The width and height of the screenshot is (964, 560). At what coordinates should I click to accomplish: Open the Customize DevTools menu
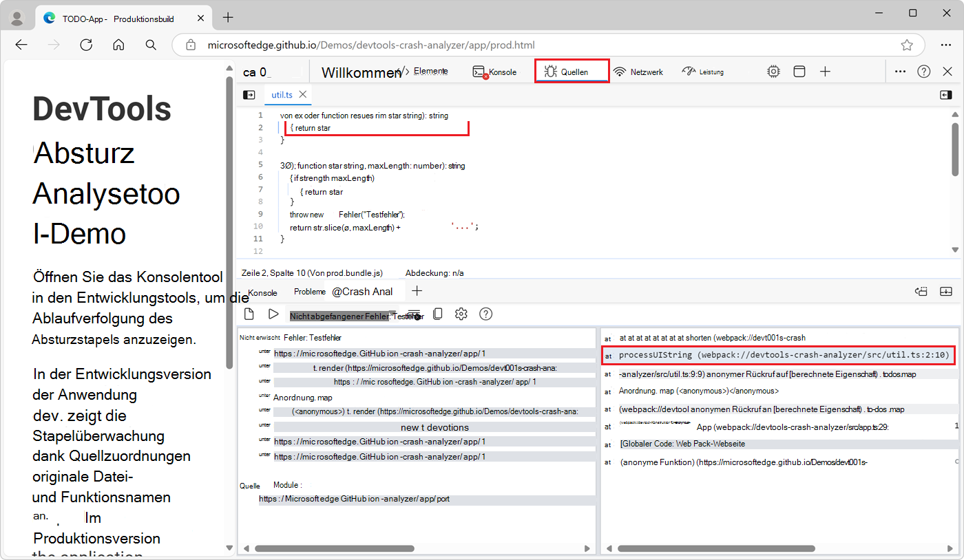click(x=899, y=71)
